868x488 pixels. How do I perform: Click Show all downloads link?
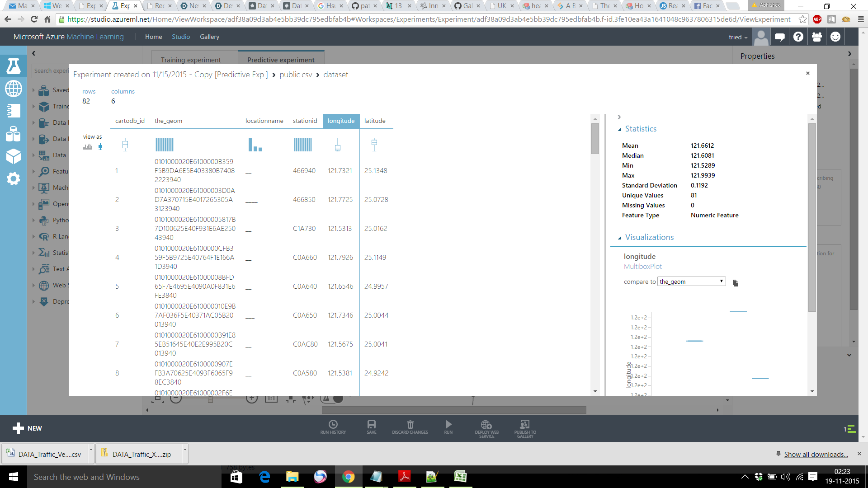pos(816,454)
